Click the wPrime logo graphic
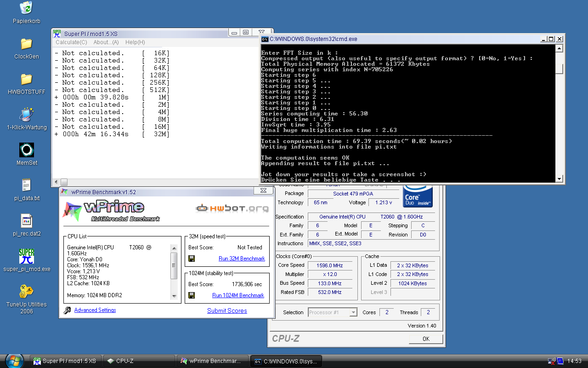Viewport: 588px width, 368px height. point(111,211)
